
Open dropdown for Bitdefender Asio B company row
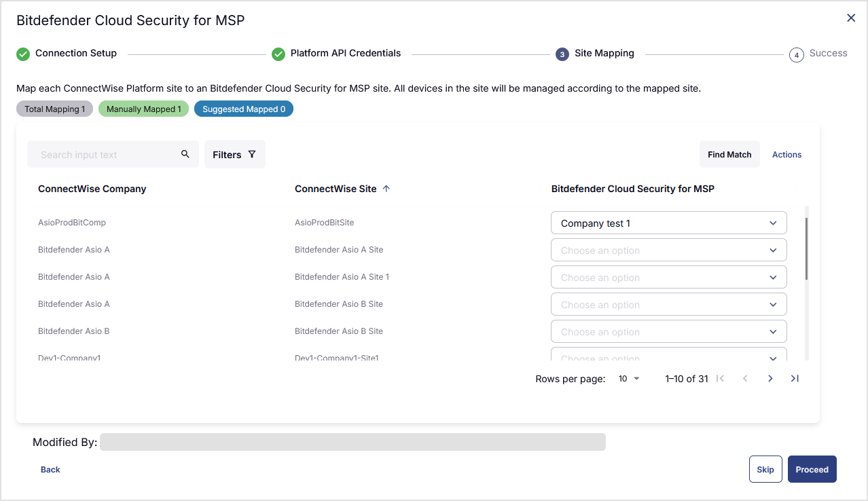(x=669, y=331)
